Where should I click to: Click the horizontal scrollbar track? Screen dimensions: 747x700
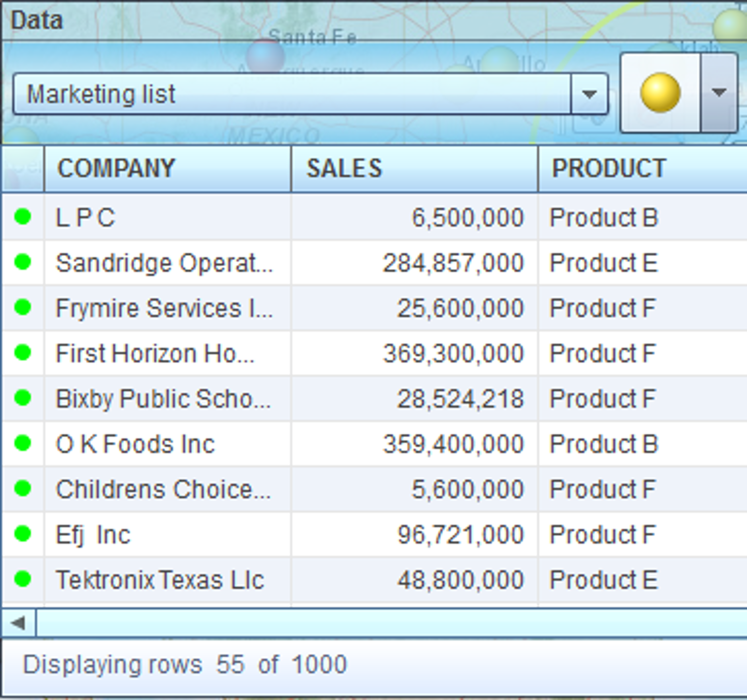tap(392, 623)
